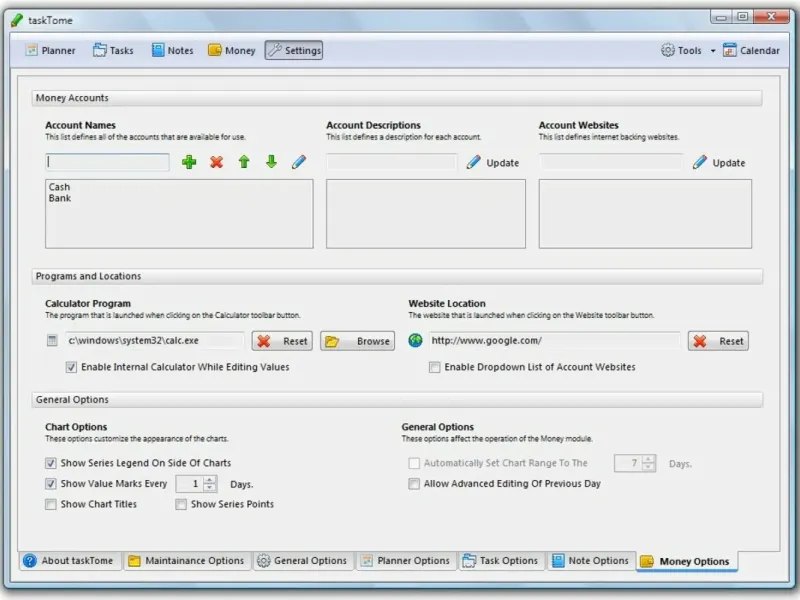Viewport: 800px width, 600px height.
Task: Click the Account Names input field
Action: point(107,162)
